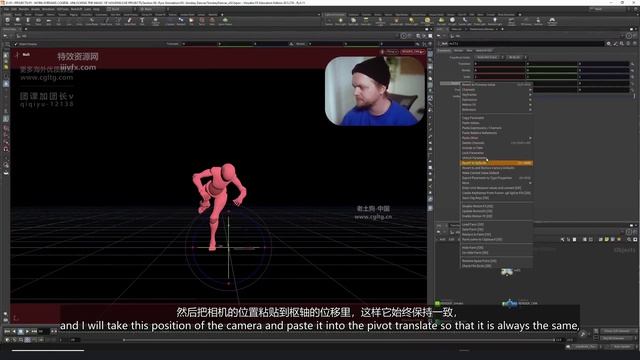The height and width of the screenshot is (360, 640).
Task: Select the Metaball shelf tool
Action: (x=181, y=21)
